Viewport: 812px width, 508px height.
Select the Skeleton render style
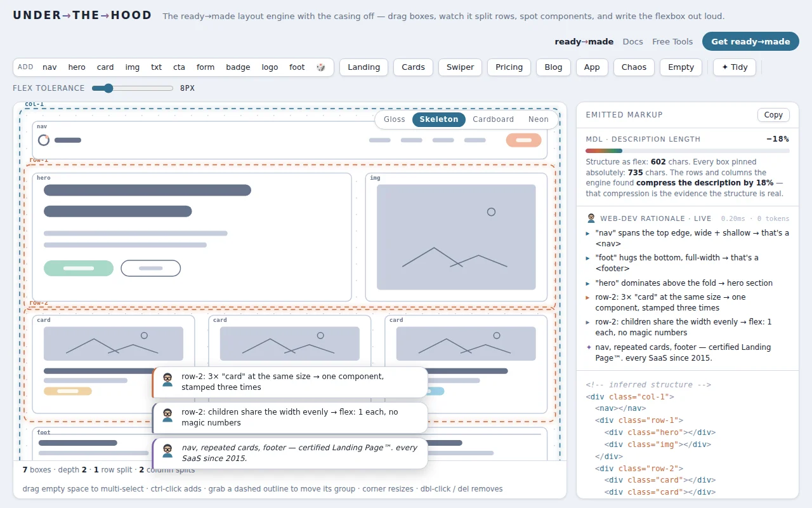coord(439,119)
